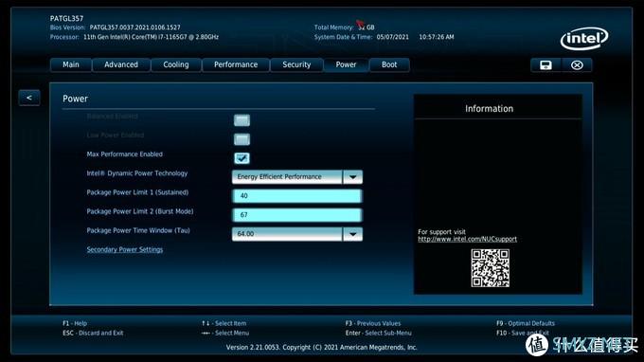The height and width of the screenshot is (362, 644).
Task: Uncheck Max Performance Enabled
Action: point(241,158)
